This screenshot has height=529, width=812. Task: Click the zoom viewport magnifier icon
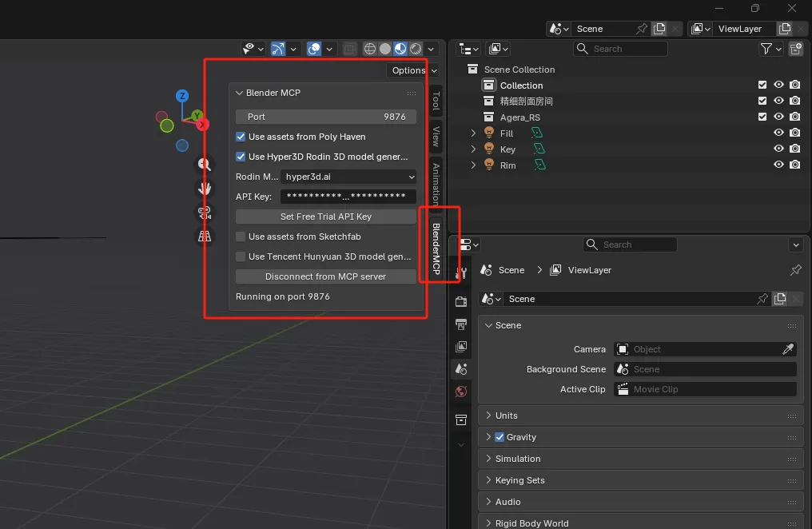click(205, 165)
